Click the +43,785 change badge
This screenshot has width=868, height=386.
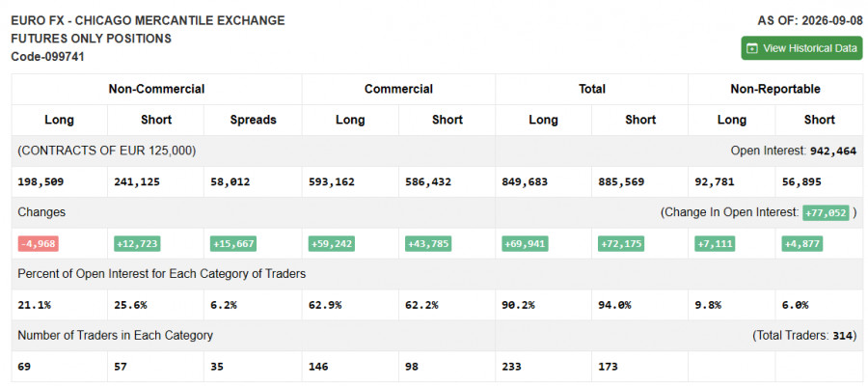tap(428, 244)
